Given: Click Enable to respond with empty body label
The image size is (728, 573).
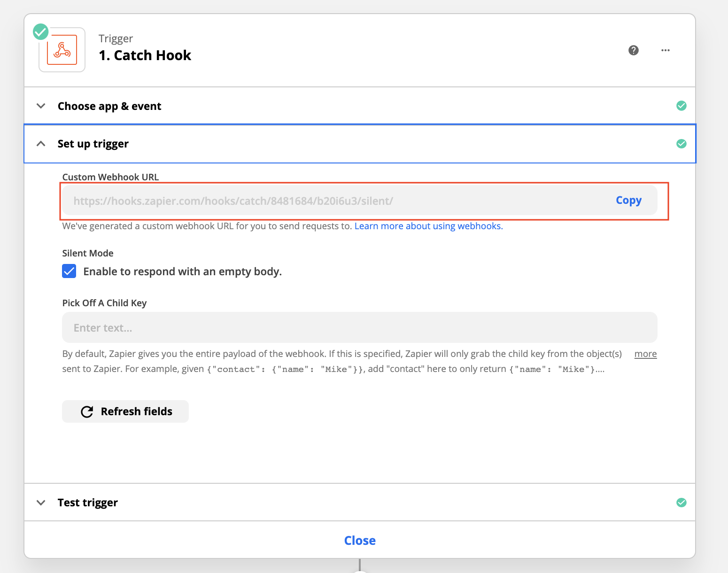Looking at the screenshot, I should tap(182, 271).
